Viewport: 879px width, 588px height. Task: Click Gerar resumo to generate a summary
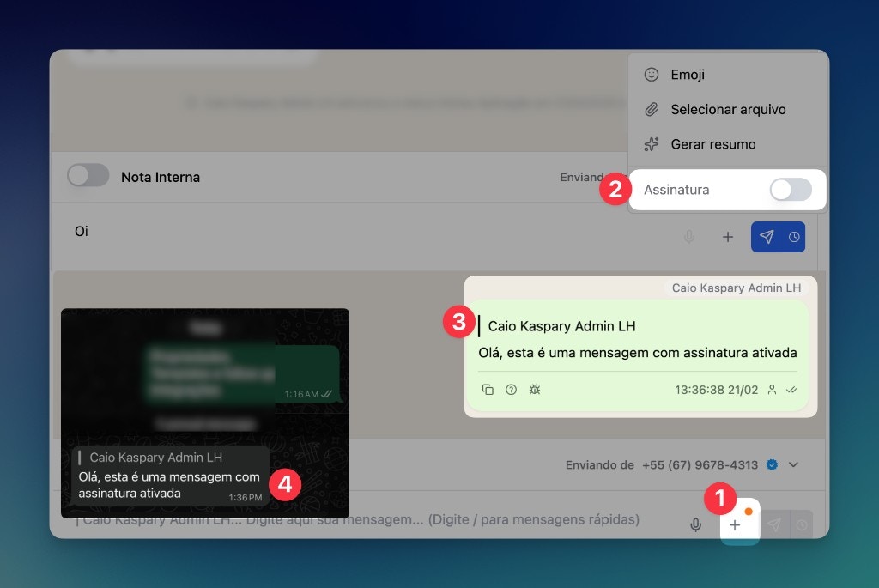pos(714,143)
